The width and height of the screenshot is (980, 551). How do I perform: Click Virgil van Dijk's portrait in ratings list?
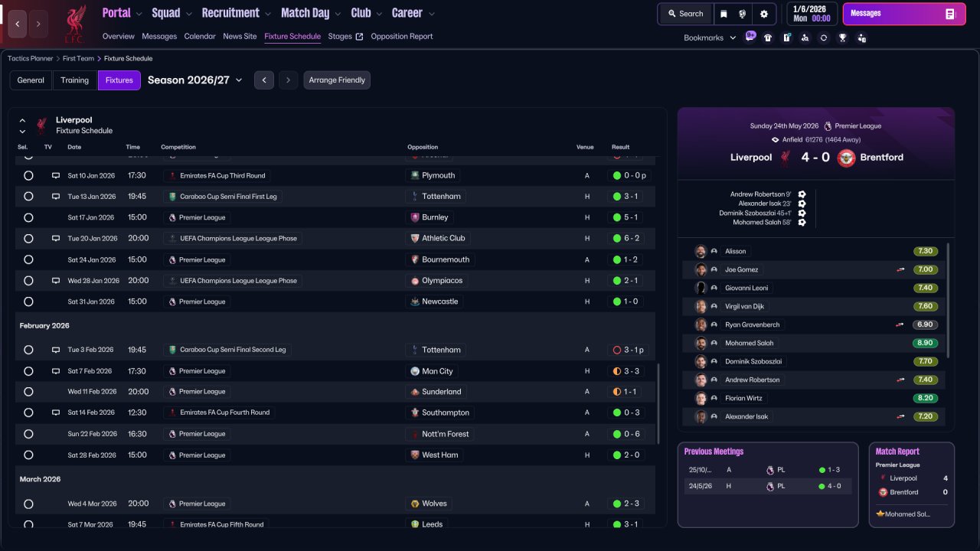click(701, 306)
